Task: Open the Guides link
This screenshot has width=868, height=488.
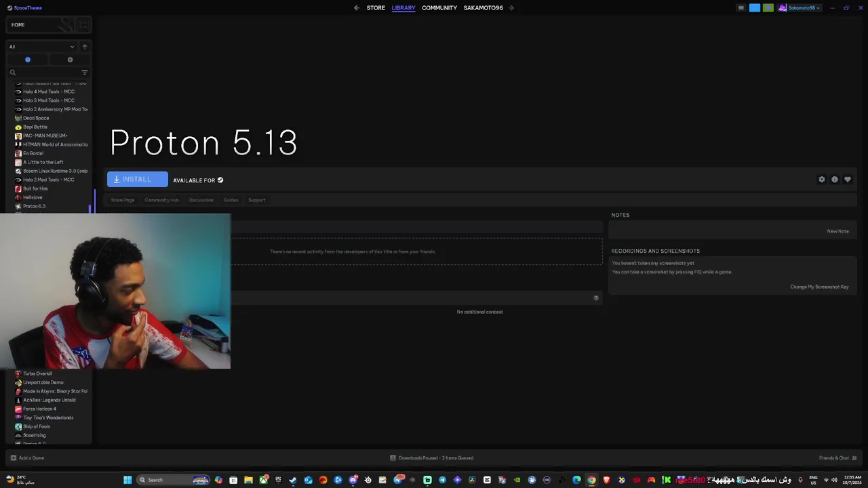Action: pyautogui.click(x=231, y=200)
